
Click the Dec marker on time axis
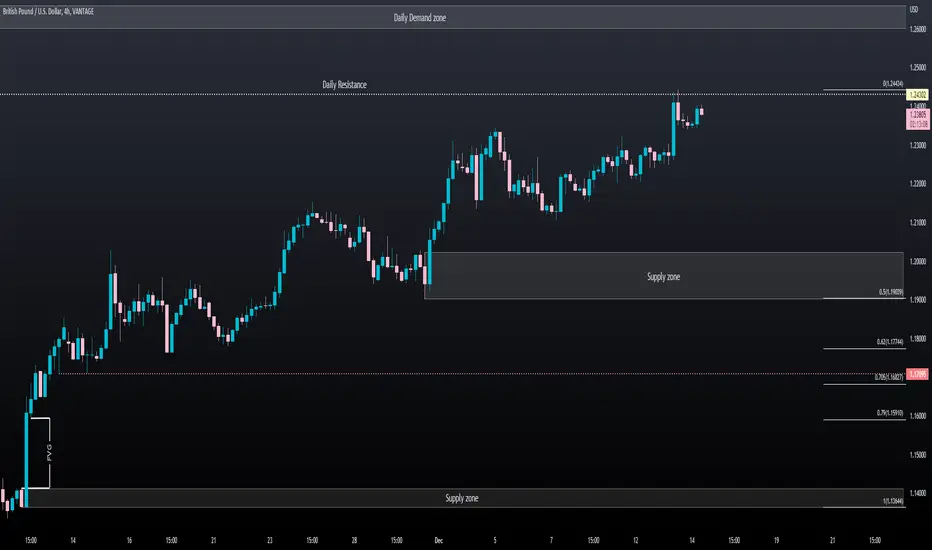coord(439,540)
